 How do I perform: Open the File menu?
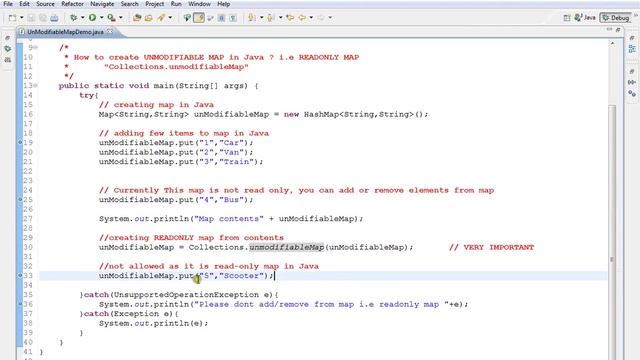pos(8,4)
